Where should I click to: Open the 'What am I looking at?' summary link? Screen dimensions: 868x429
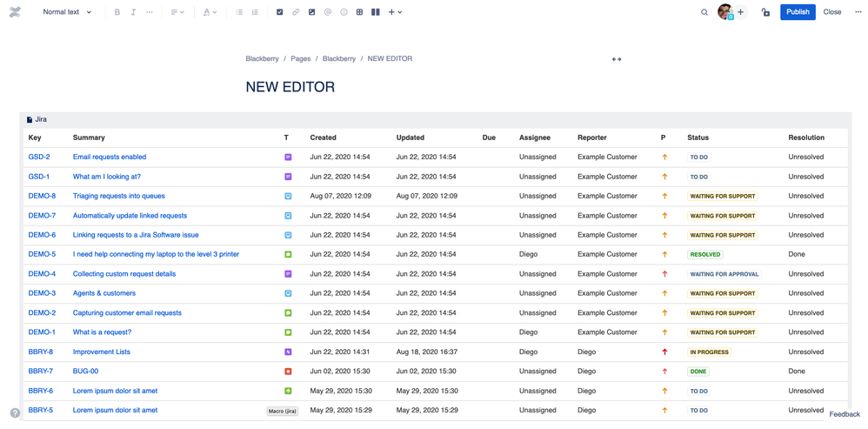107,177
